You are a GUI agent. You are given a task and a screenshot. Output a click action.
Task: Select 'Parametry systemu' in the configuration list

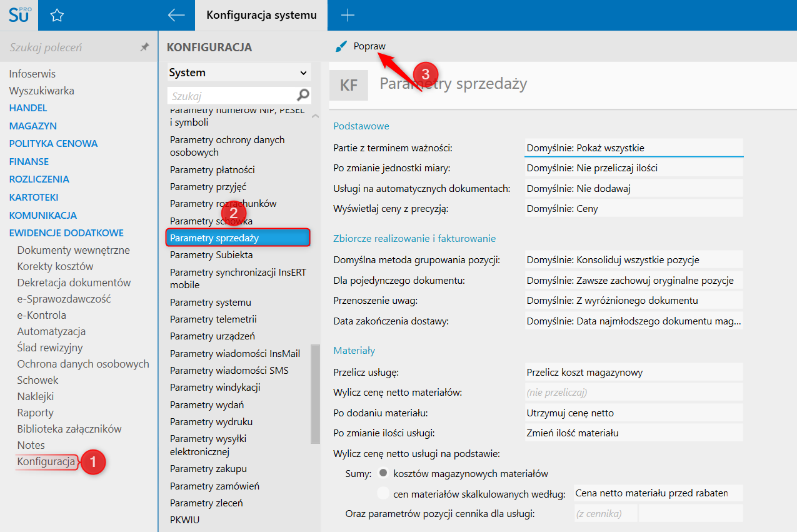(211, 302)
